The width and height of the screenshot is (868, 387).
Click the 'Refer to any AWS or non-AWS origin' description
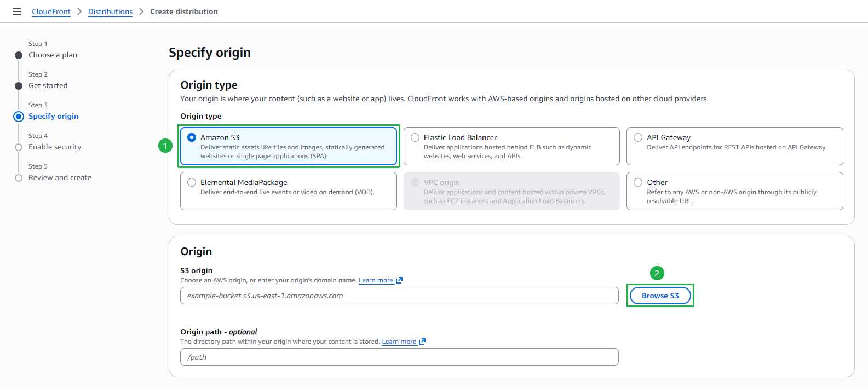pos(732,197)
